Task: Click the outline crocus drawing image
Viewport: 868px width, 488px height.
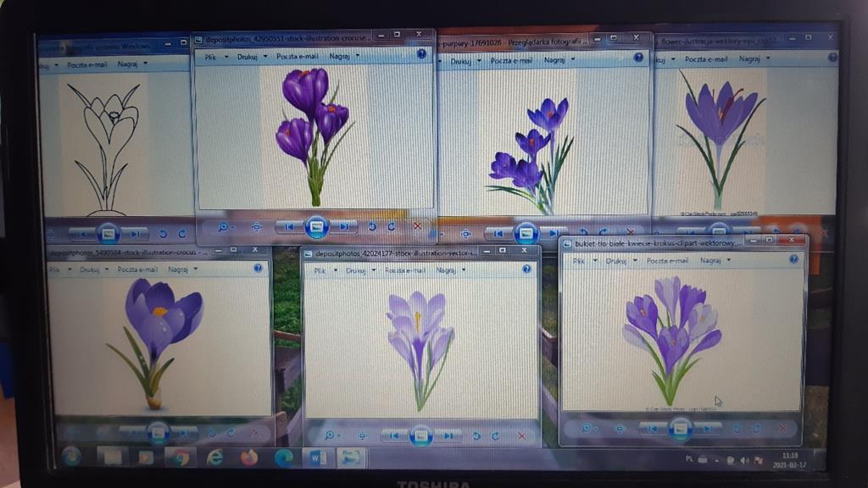Action: point(106,144)
